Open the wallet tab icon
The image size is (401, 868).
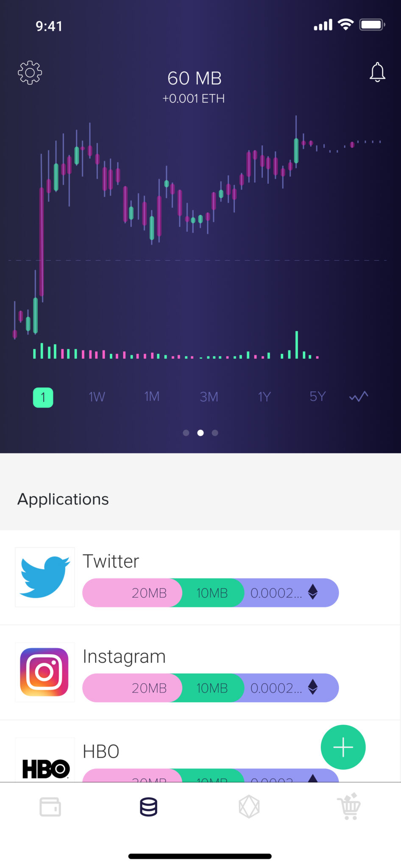pos(50,807)
